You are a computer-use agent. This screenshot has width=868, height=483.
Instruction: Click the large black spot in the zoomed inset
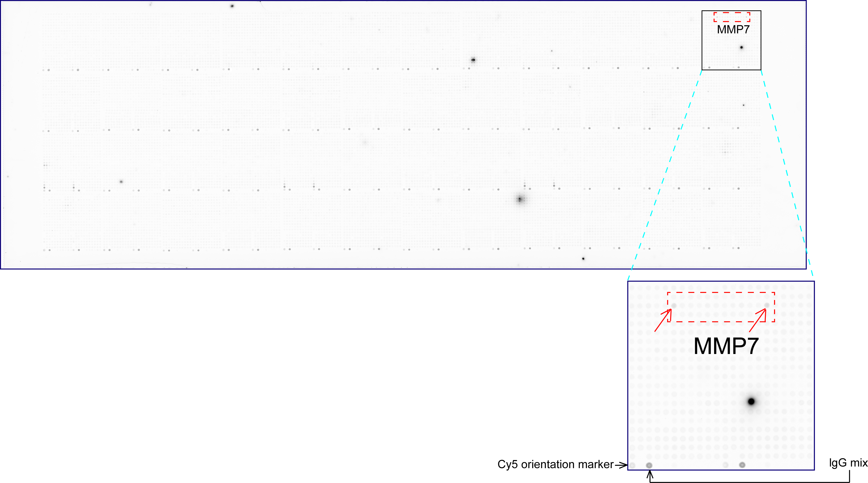tap(751, 402)
